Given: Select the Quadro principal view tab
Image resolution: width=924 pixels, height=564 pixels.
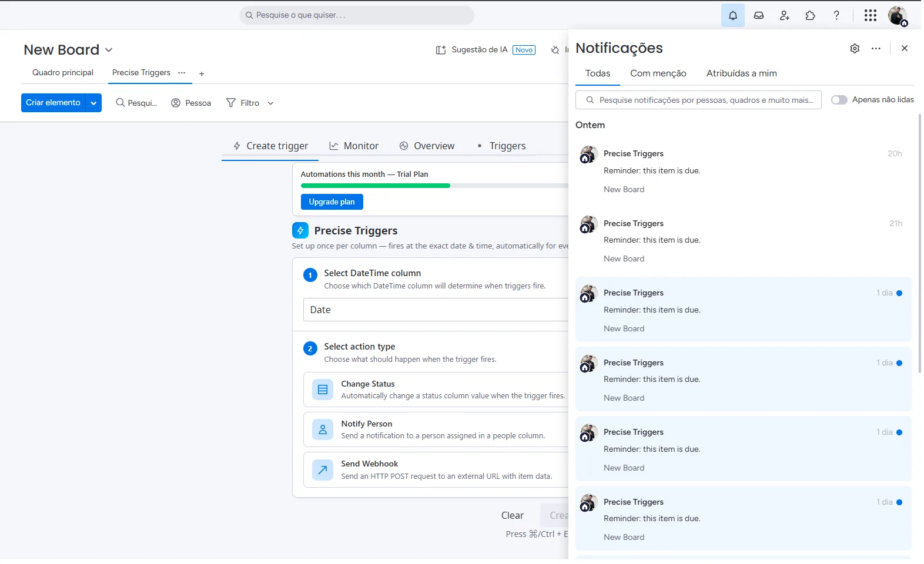Looking at the screenshot, I should coord(63,73).
